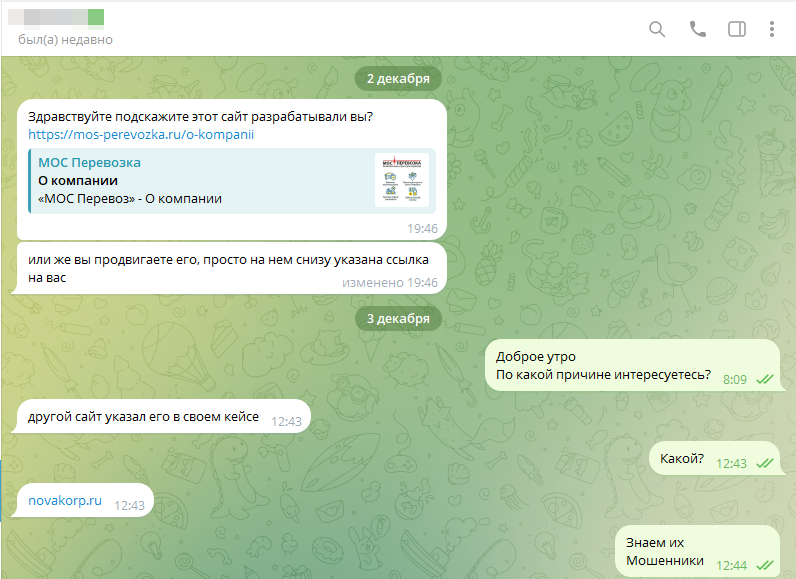796x579 pixels.
Task: Click the «МОС Перевоз» - О компании description
Action: [130, 198]
